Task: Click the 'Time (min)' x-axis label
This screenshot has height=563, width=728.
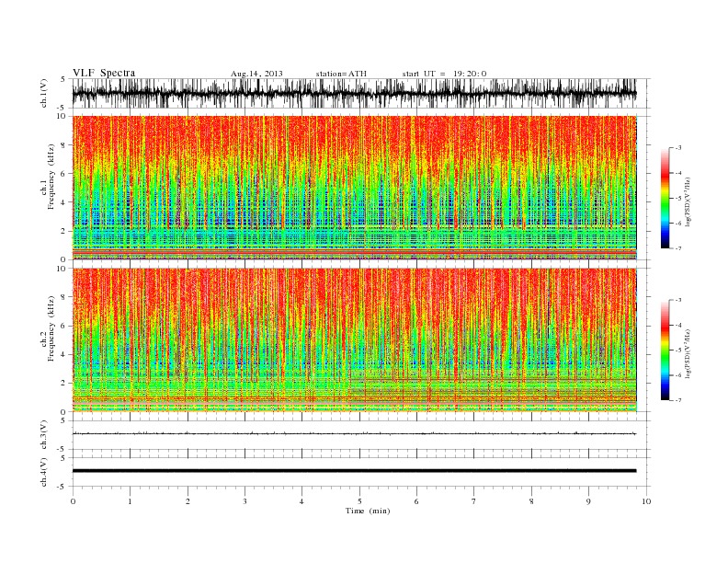Action: tap(368, 511)
